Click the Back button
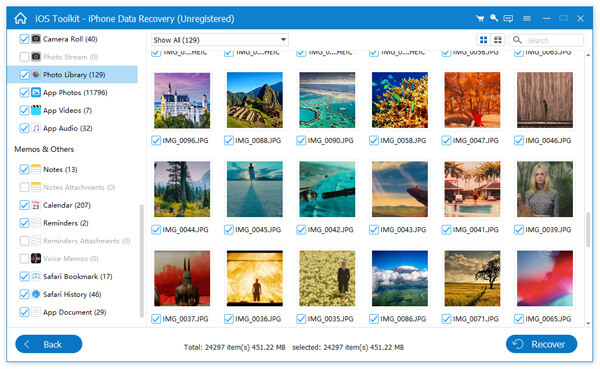 tap(49, 344)
